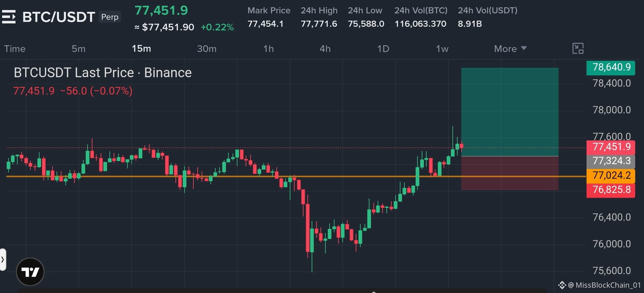644x293 pixels.
Task: Click the 24h Vol(BTC) value 116,063.370
Action: coord(421,24)
